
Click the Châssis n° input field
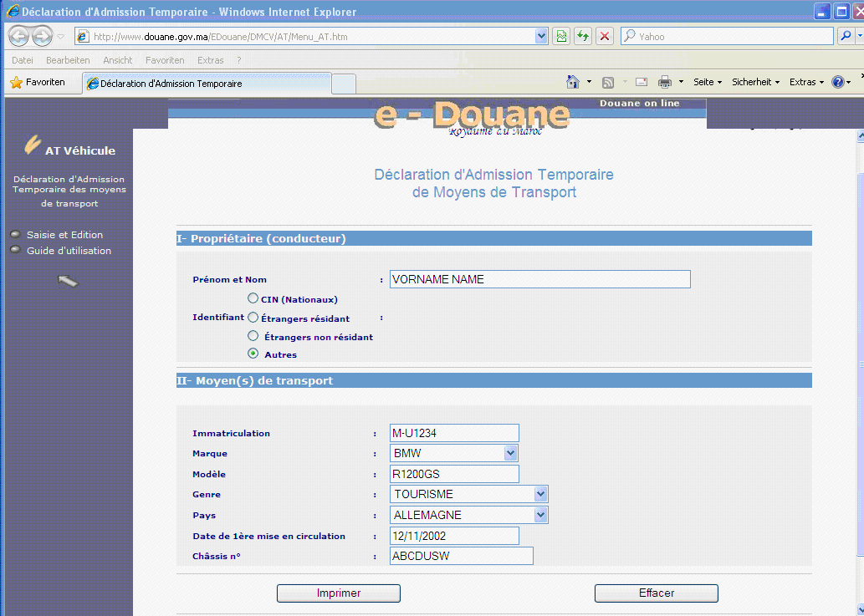(x=461, y=556)
